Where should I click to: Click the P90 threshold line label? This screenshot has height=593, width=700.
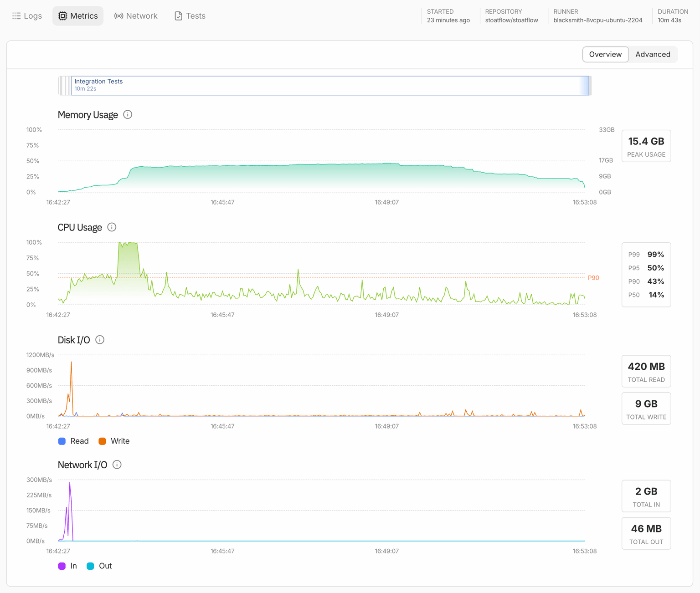click(593, 278)
